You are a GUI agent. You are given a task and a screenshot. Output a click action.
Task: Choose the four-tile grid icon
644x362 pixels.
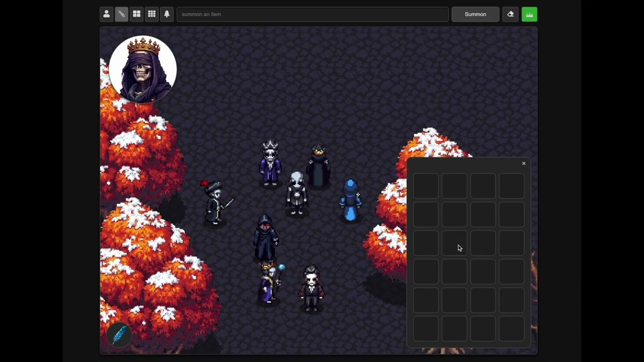(x=136, y=14)
